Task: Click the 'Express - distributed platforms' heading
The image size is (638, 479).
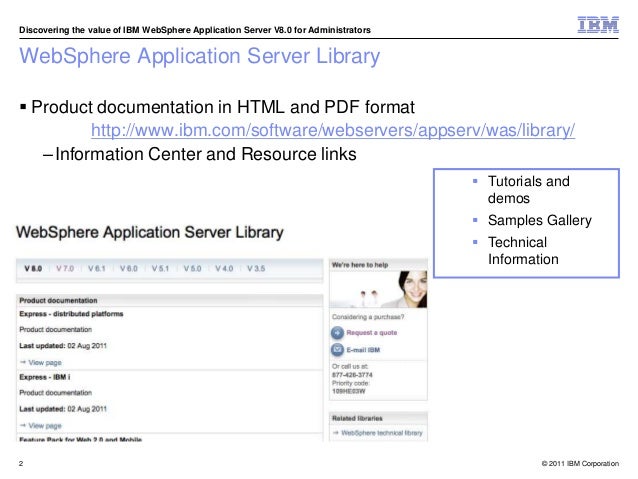Action: pos(71,314)
